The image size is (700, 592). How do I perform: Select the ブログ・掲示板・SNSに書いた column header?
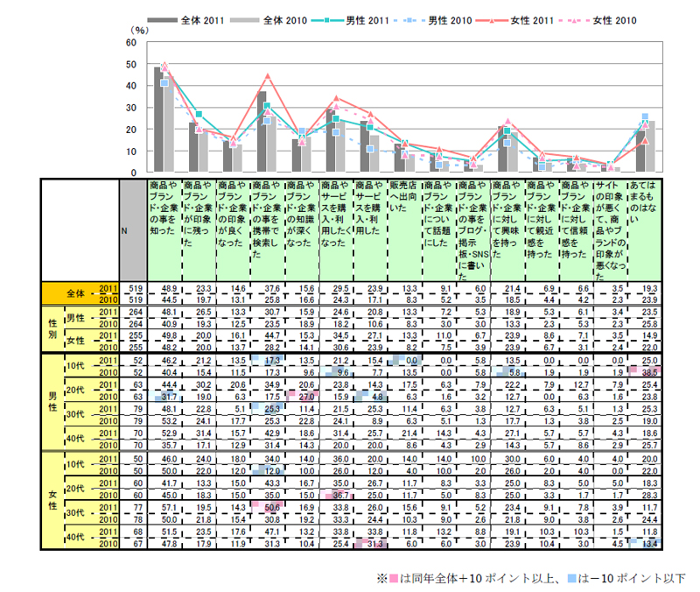tap(472, 229)
